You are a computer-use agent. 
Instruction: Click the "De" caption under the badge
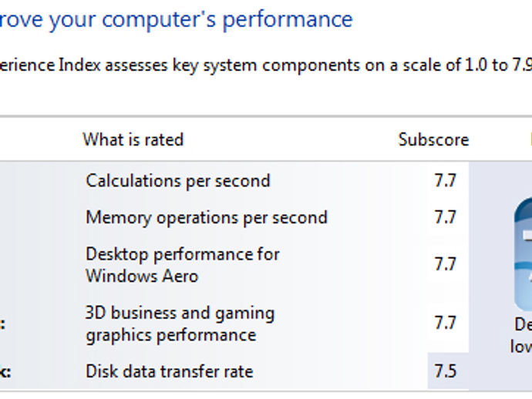[523, 324]
